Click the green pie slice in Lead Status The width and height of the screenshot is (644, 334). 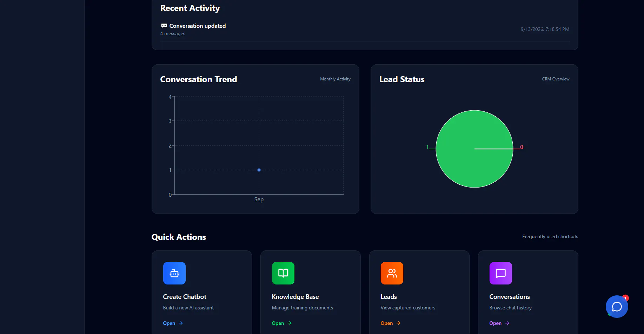tap(474, 149)
